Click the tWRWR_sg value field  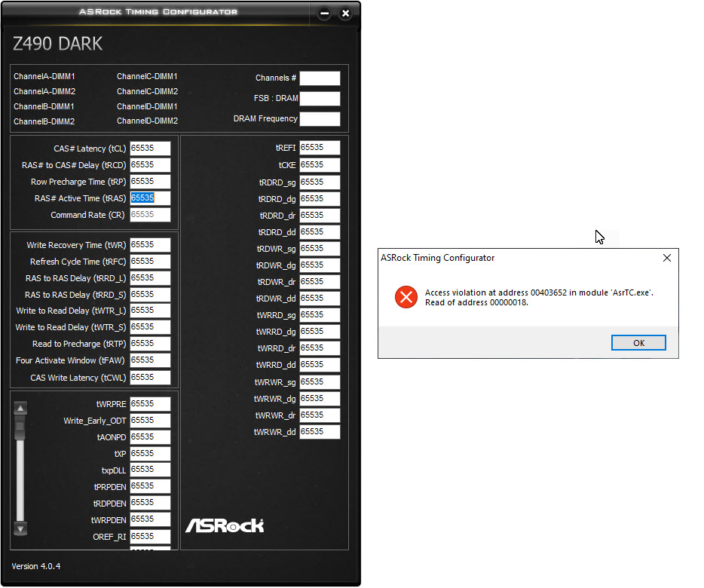pos(320,381)
